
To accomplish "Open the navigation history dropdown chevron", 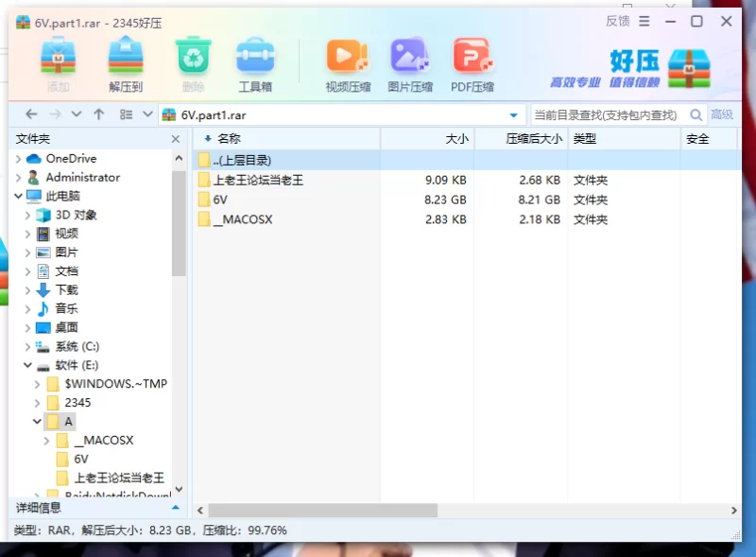I will [x=77, y=114].
